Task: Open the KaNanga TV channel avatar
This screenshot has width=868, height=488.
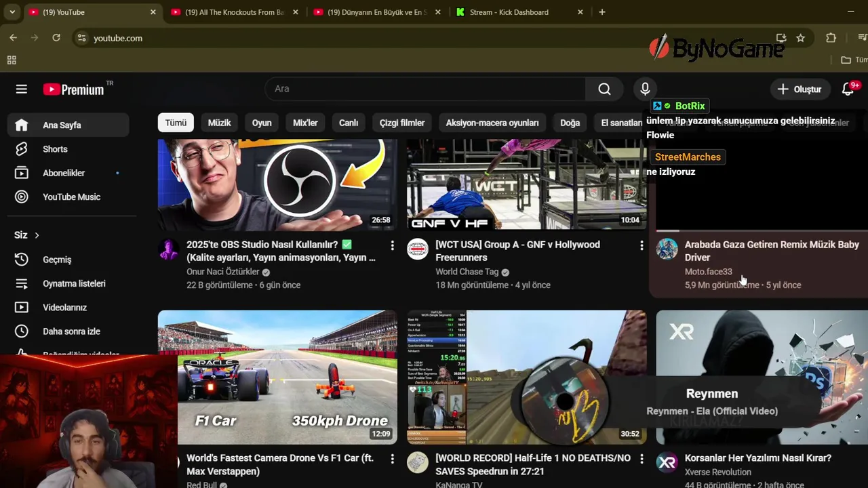Action: 418,463
